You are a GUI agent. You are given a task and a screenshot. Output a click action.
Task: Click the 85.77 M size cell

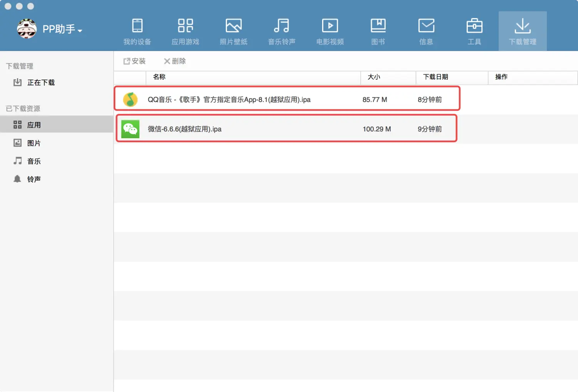pos(375,100)
